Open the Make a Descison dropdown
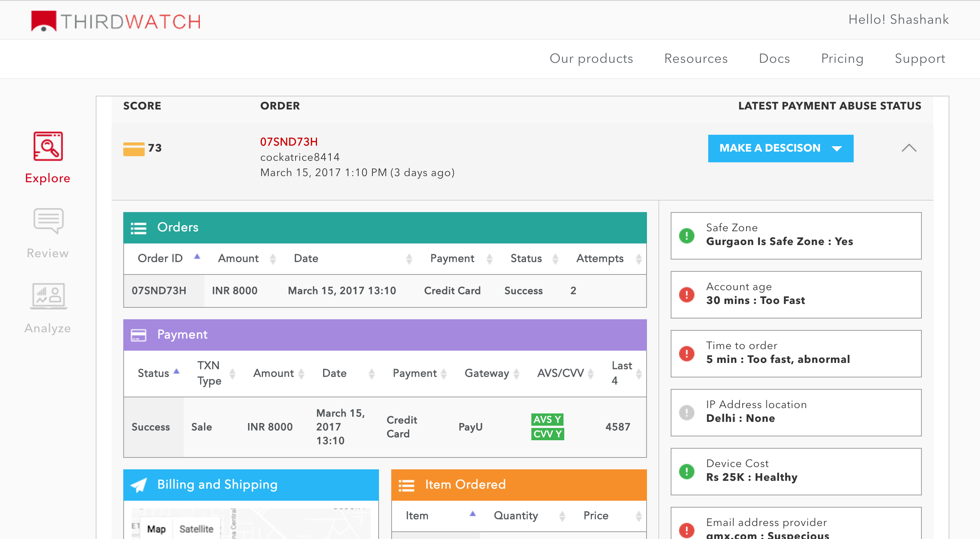980x539 pixels. pos(781,148)
